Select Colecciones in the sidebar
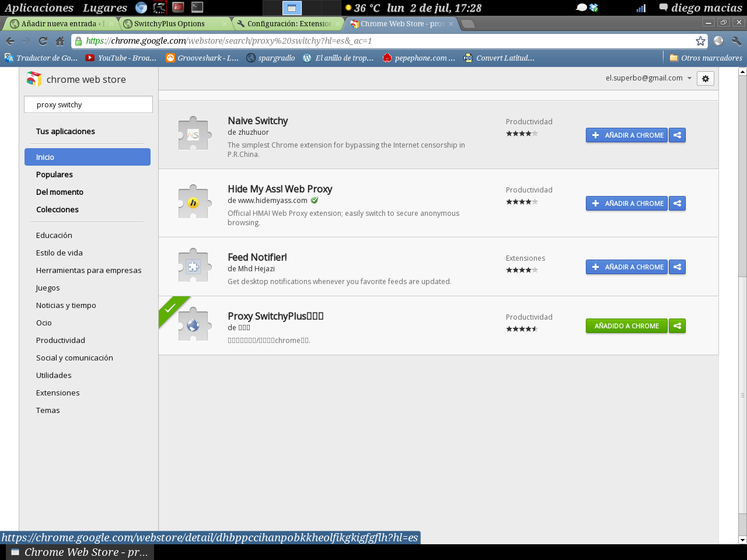The height and width of the screenshot is (560, 747). coord(57,209)
